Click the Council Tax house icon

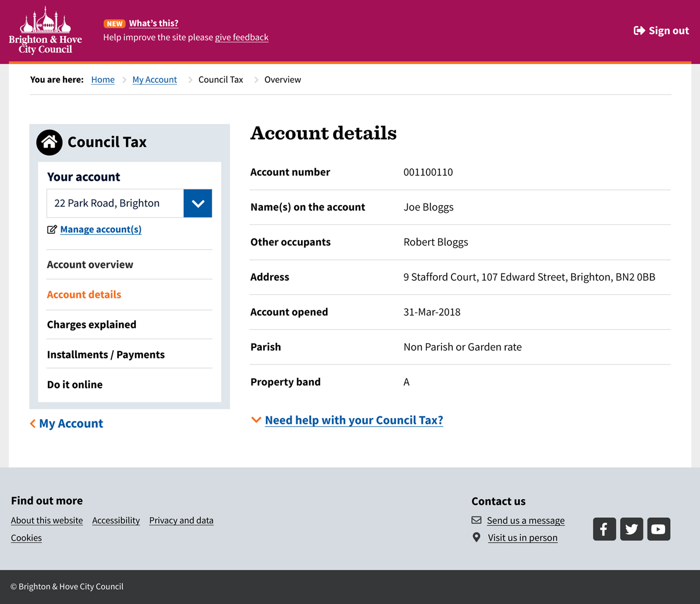point(50,142)
